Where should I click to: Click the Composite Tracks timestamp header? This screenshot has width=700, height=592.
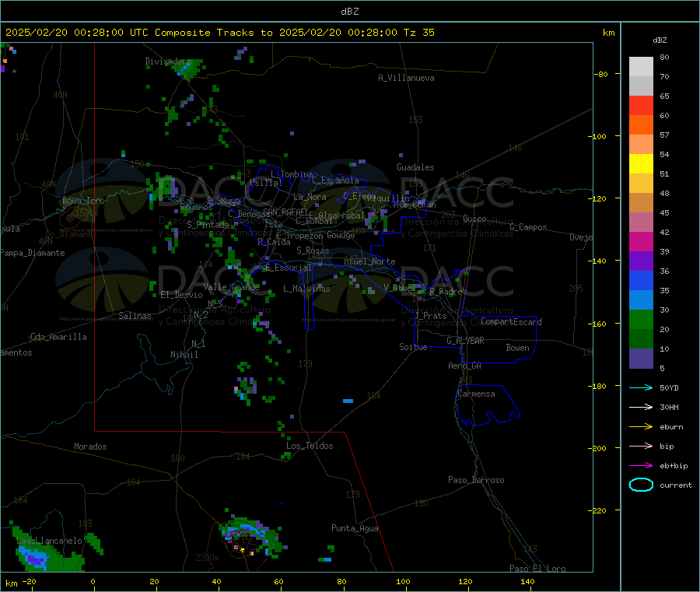pyautogui.click(x=220, y=33)
